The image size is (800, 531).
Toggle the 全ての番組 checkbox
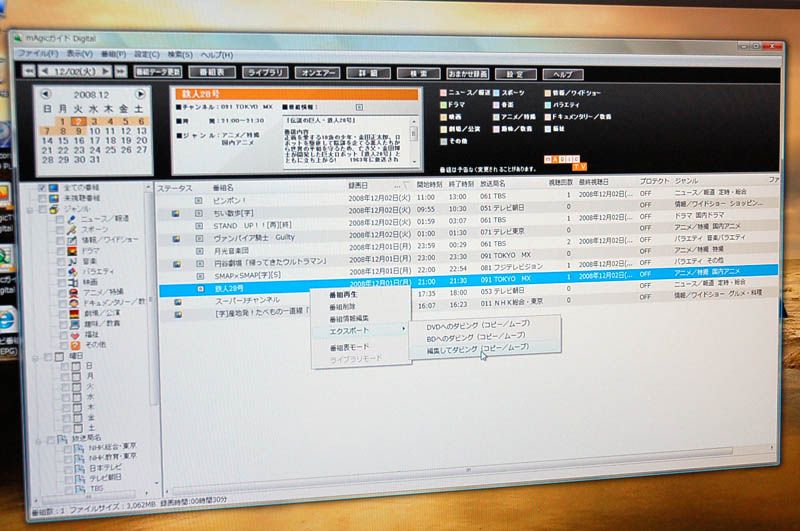[x=42, y=187]
